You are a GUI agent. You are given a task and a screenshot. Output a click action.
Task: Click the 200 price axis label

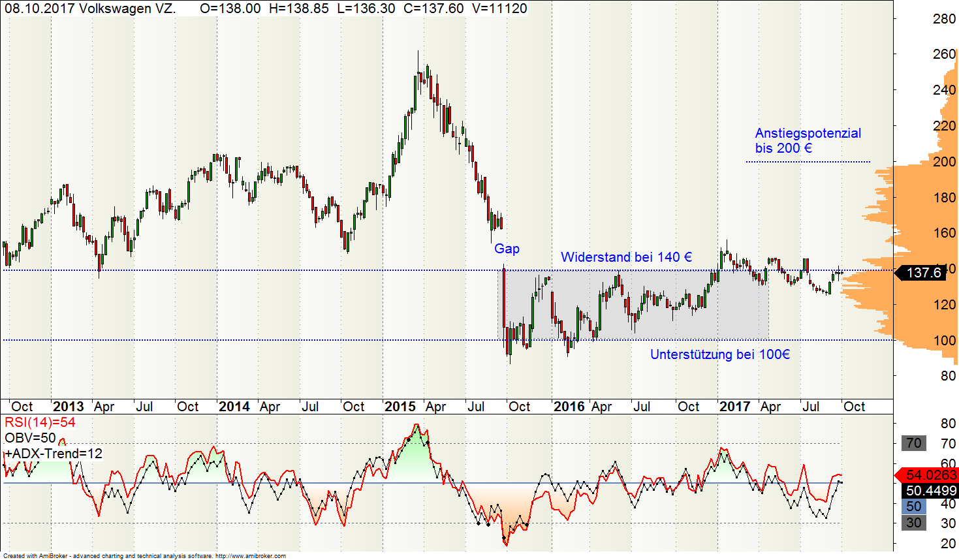944,162
